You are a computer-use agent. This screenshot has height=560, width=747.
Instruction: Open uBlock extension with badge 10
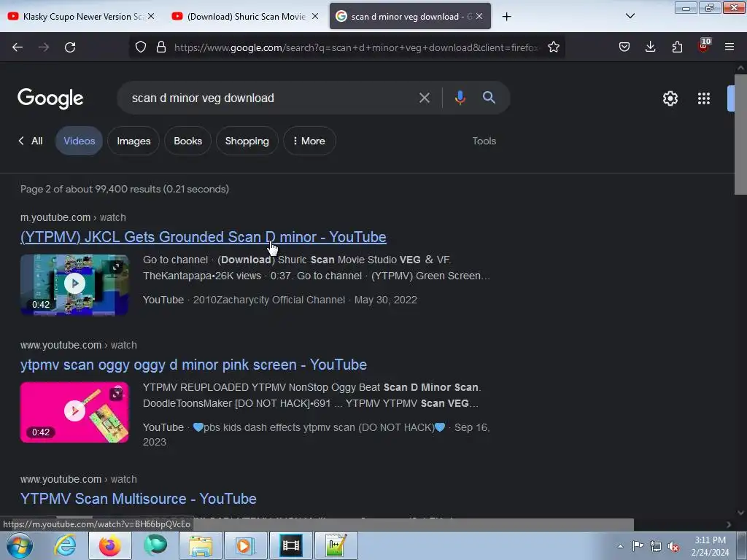click(x=704, y=46)
